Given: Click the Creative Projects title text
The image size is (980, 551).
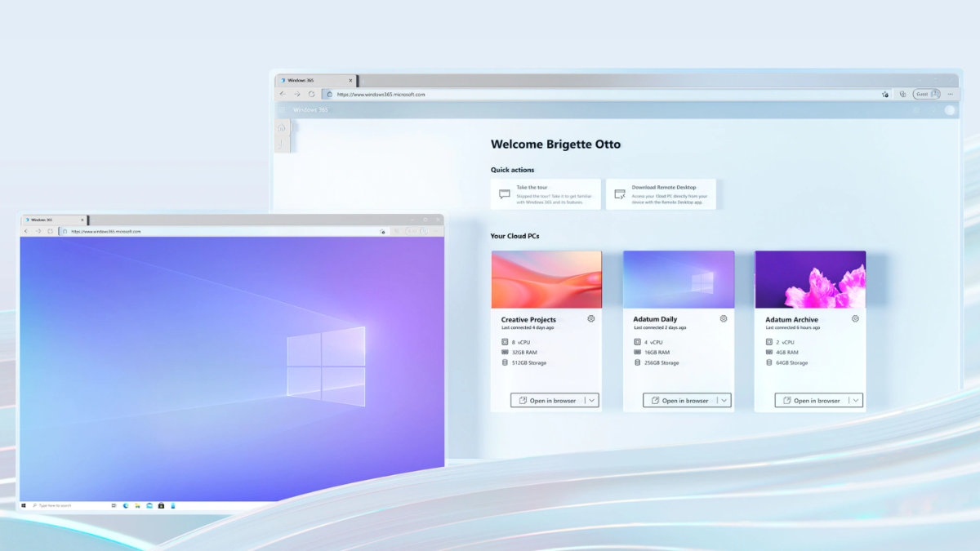Looking at the screenshot, I should [x=528, y=319].
